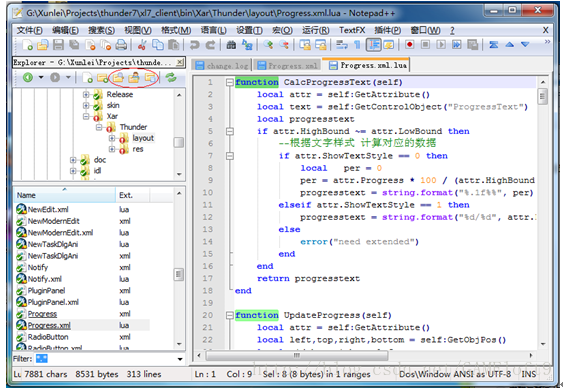563x389 pixels.
Task: Save the current file via toolbar
Action: [58, 45]
